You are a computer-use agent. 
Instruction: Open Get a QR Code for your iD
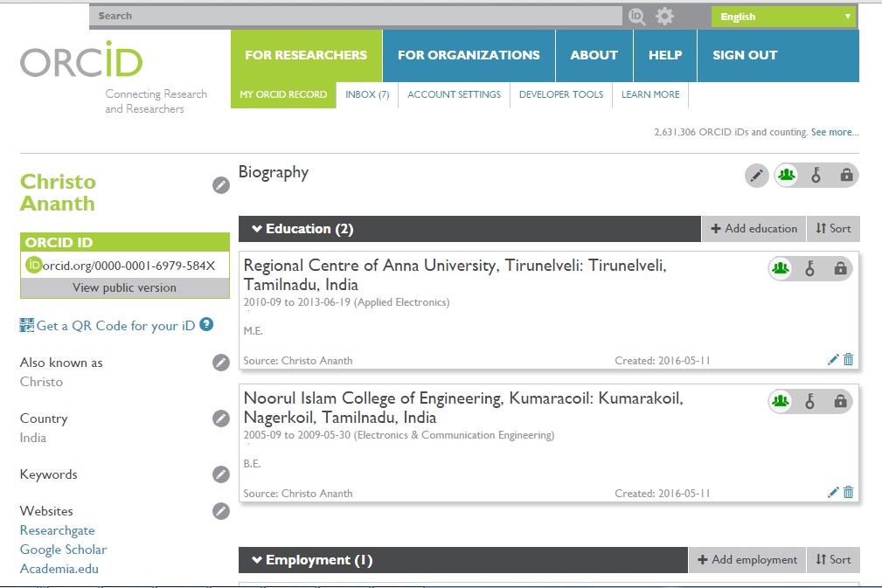tap(115, 326)
